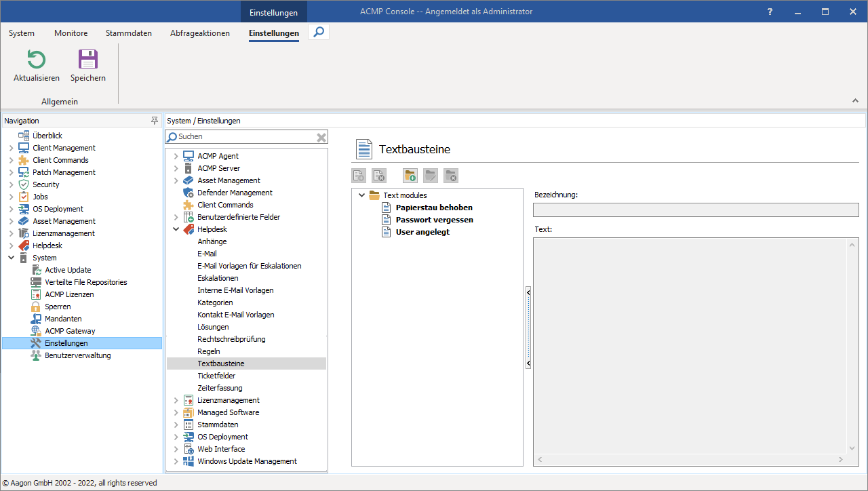868x491 pixels.
Task: Expand Managed Software settings node
Action: click(x=176, y=412)
